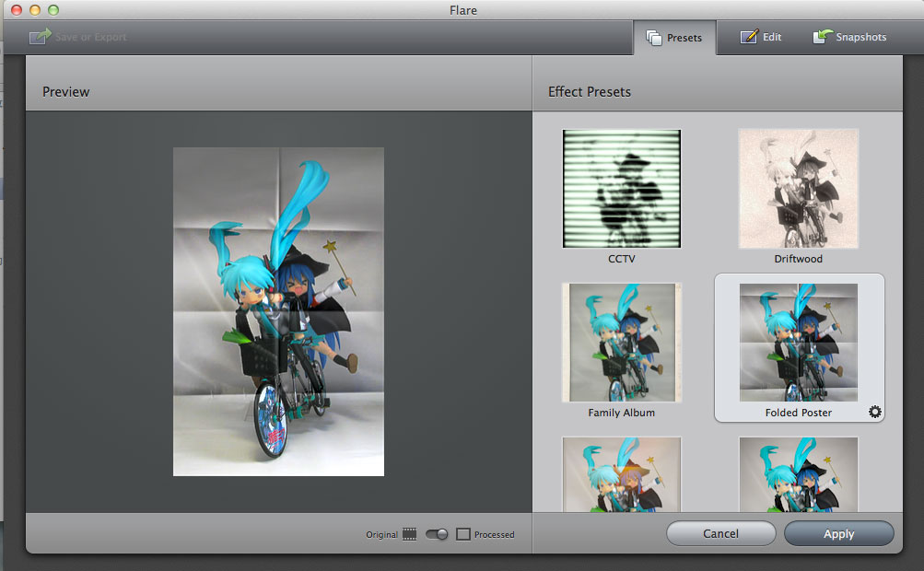
Task: Click the Family Album label text
Action: click(x=622, y=413)
